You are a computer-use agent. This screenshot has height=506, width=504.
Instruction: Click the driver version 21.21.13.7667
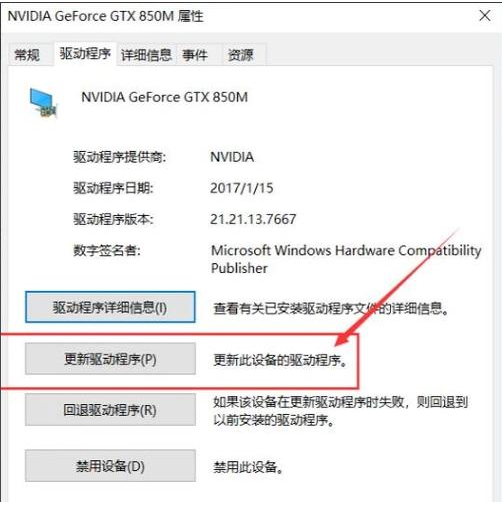(253, 219)
